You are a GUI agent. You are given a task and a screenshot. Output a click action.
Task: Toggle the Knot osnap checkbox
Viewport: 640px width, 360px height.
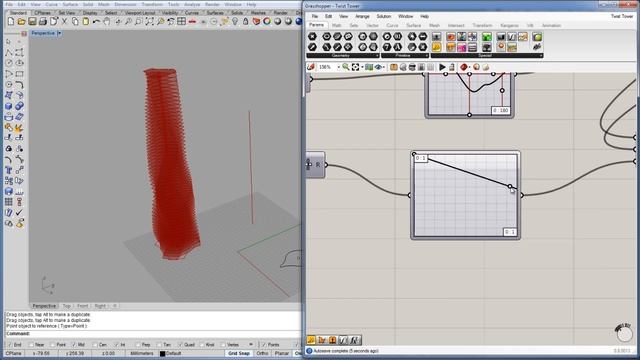201,345
